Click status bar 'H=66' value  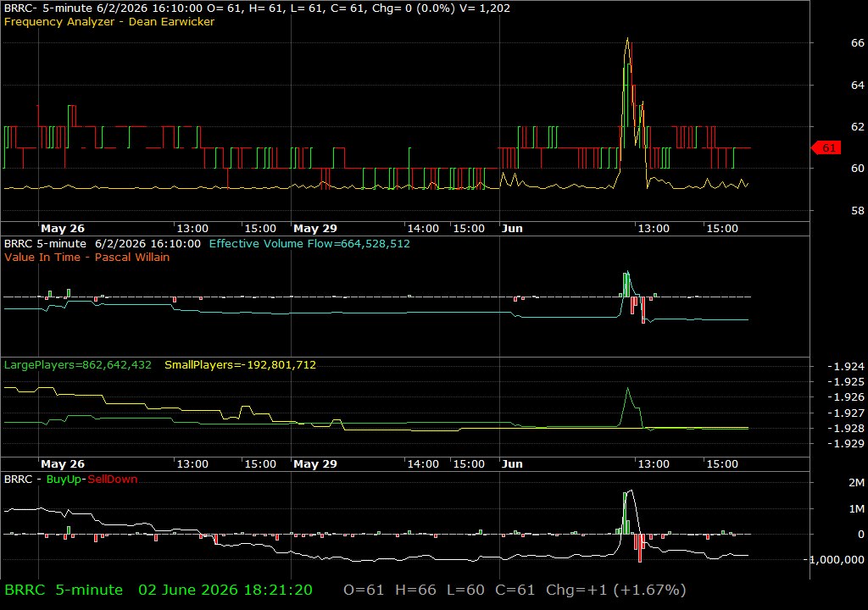click(x=415, y=590)
